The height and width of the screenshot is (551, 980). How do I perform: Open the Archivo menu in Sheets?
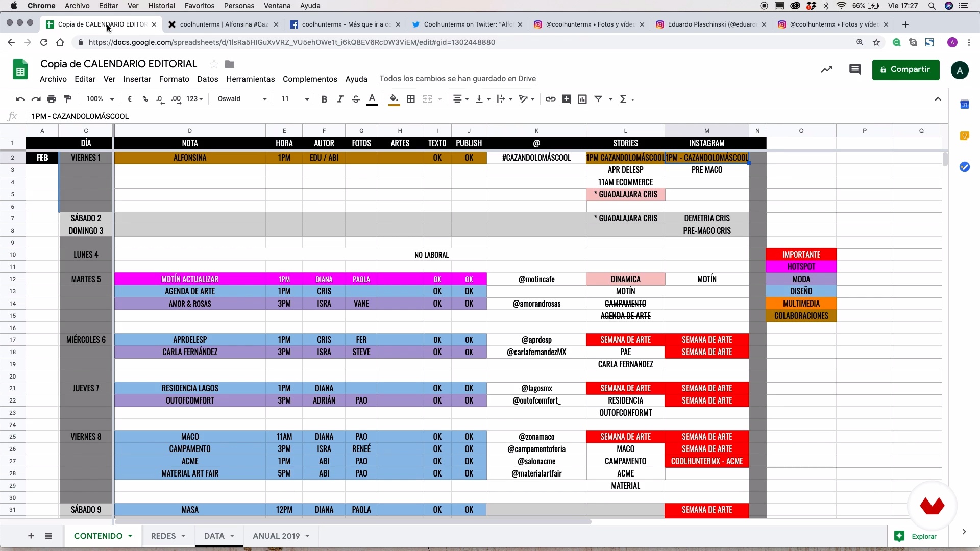[x=53, y=79]
